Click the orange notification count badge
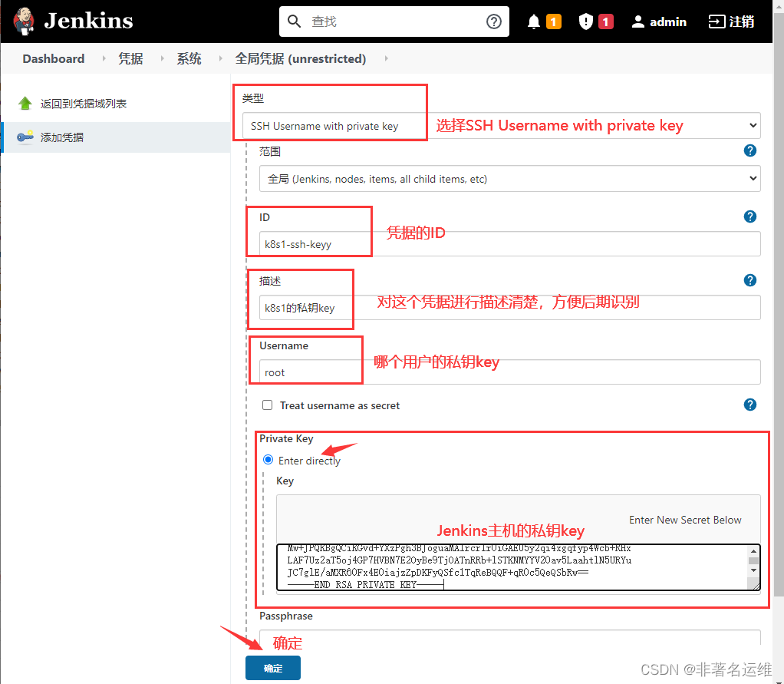This screenshot has width=784, height=684. (554, 21)
